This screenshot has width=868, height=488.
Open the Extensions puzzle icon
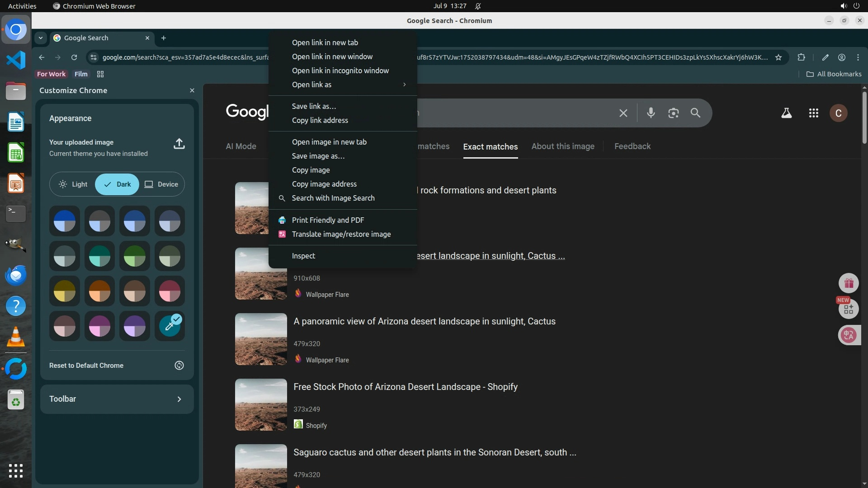pos(801,57)
